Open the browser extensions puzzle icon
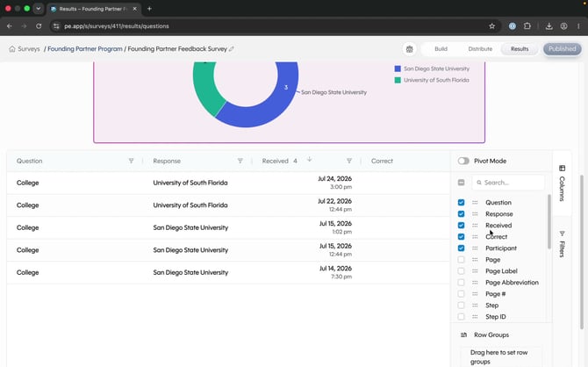The height and width of the screenshot is (367, 588). click(x=527, y=26)
